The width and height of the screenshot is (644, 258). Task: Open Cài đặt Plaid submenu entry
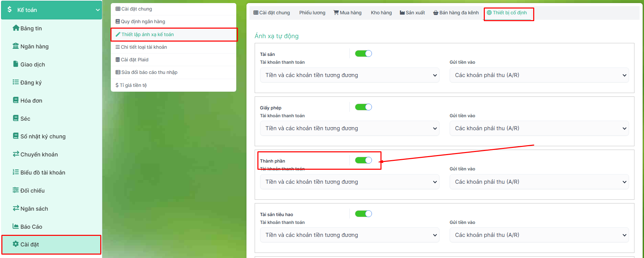point(174,60)
